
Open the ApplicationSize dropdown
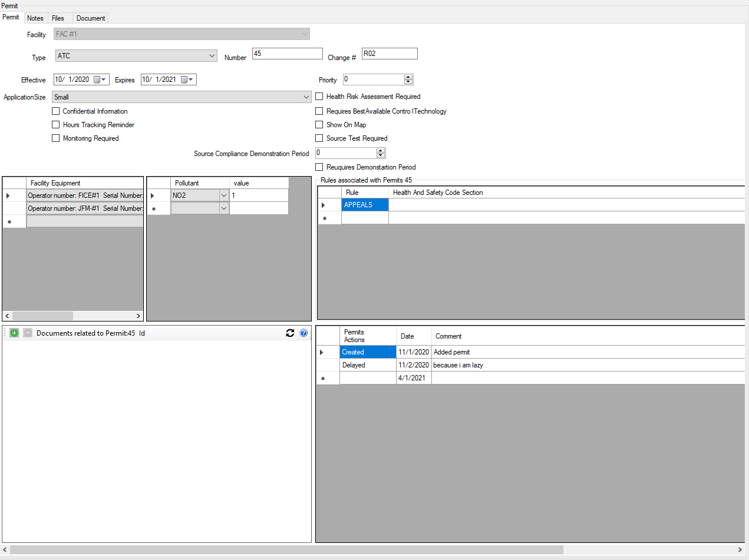(x=306, y=97)
